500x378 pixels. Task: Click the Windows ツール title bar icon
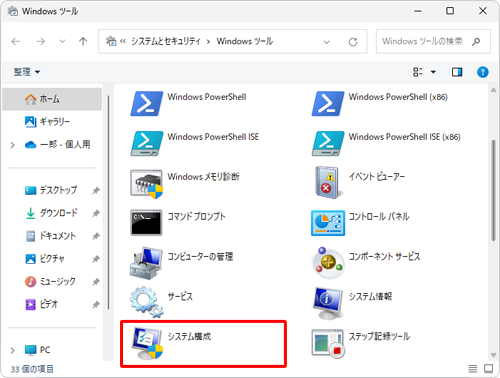(x=13, y=11)
